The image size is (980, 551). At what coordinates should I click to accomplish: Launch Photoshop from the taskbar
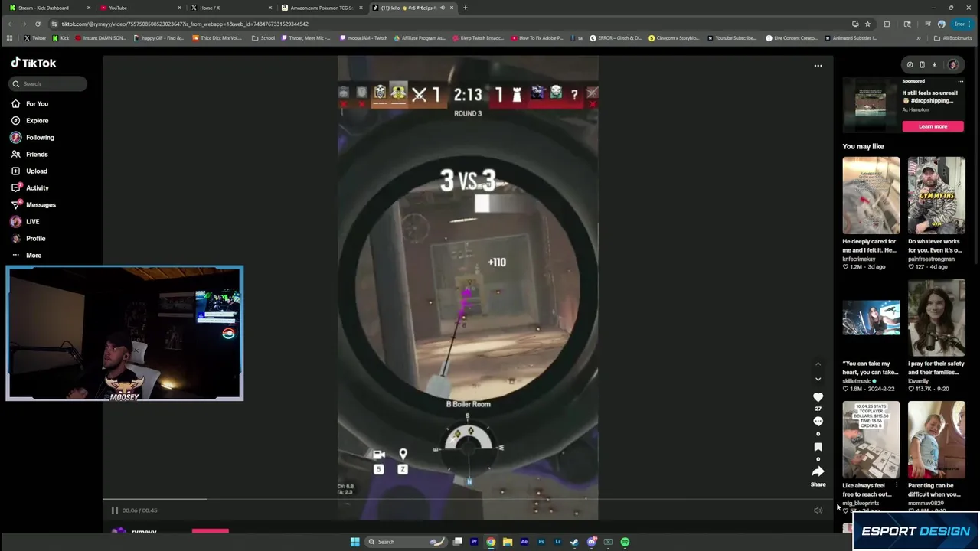coord(541,542)
